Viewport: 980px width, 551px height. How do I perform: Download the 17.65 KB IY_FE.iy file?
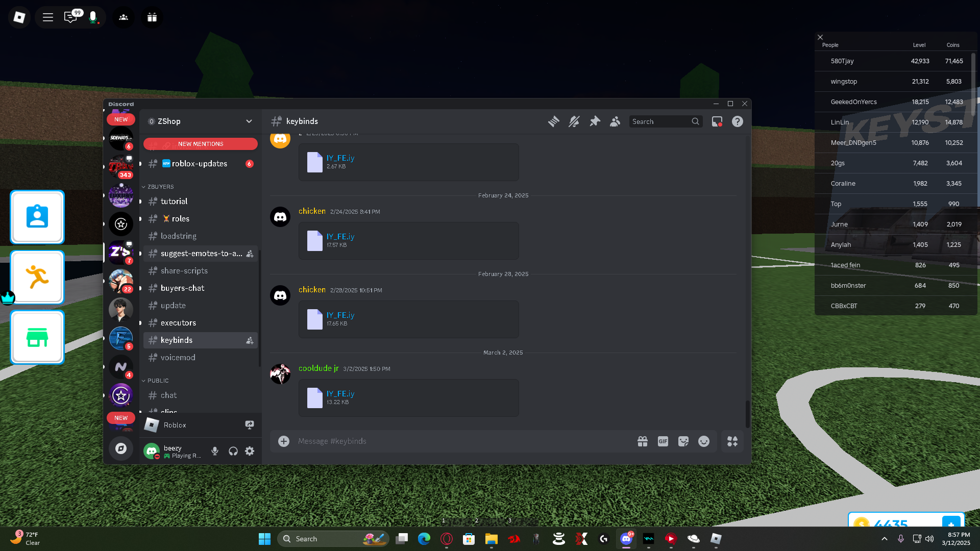340,315
